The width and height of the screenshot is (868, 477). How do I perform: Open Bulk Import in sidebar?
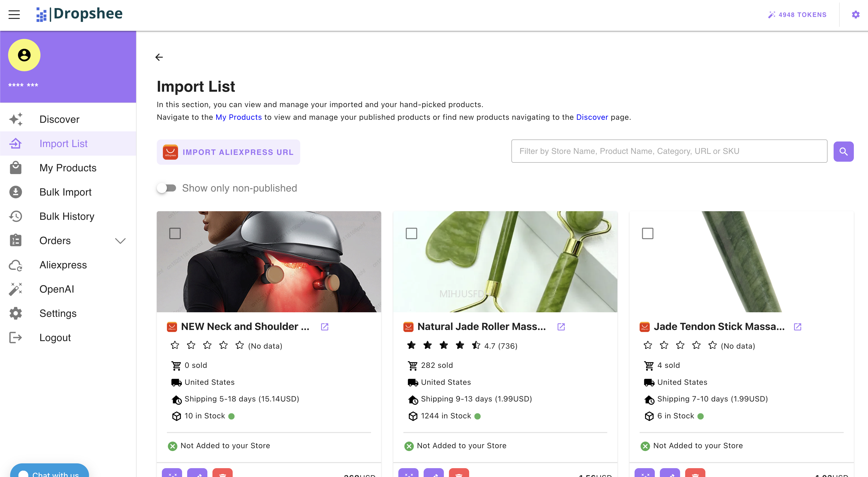pyautogui.click(x=65, y=192)
